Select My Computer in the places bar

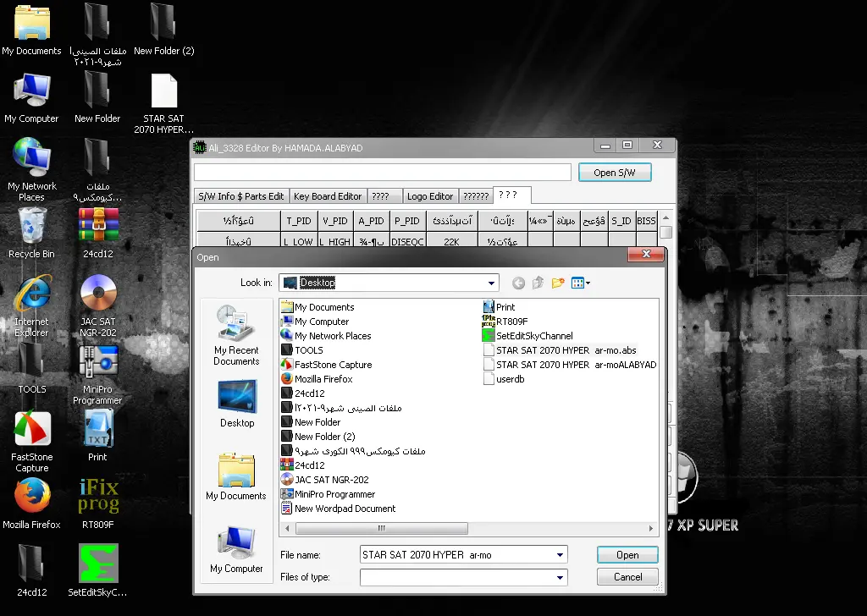click(236, 550)
